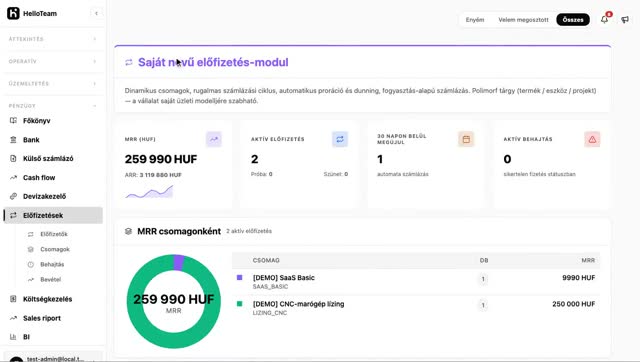Select the Enyém filter tab
The image size is (640, 362).
[475, 20]
